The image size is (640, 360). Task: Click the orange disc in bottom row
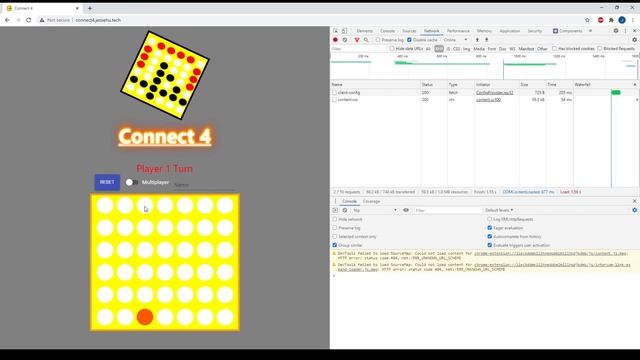pos(145,317)
